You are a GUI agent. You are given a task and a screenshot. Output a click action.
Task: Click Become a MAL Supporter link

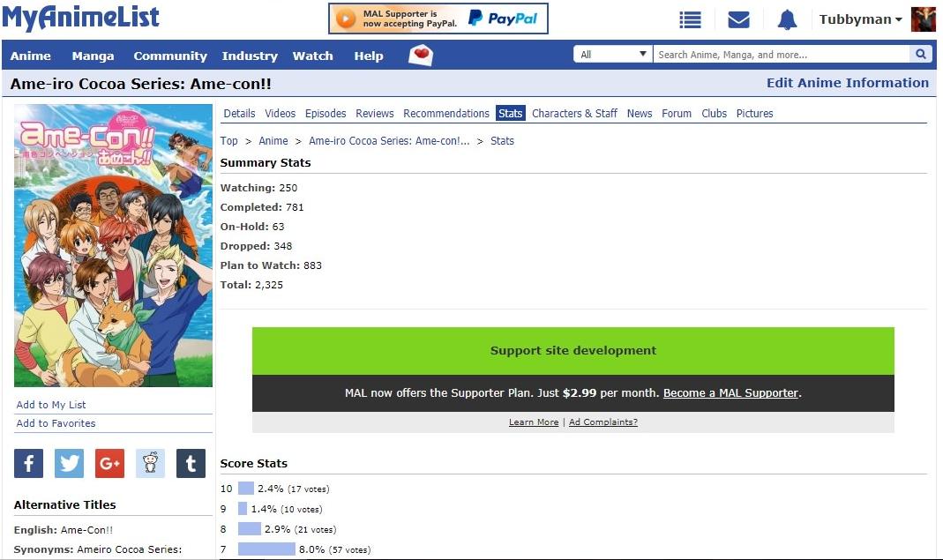pyautogui.click(x=730, y=392)
